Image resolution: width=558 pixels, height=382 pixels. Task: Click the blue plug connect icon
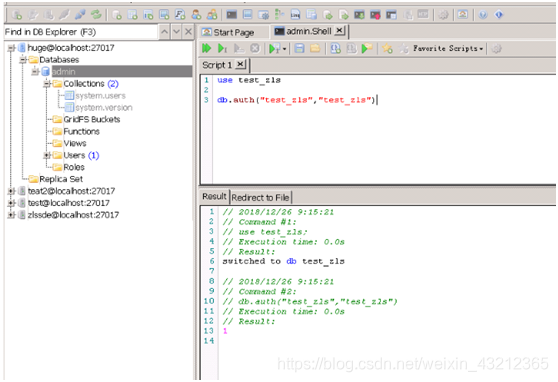[80, 15]
